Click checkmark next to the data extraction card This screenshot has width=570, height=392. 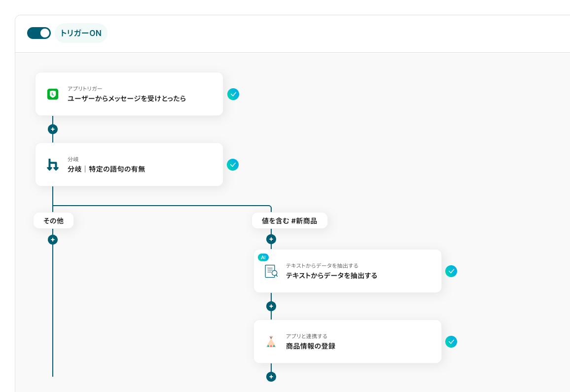(x=451, y=271)
